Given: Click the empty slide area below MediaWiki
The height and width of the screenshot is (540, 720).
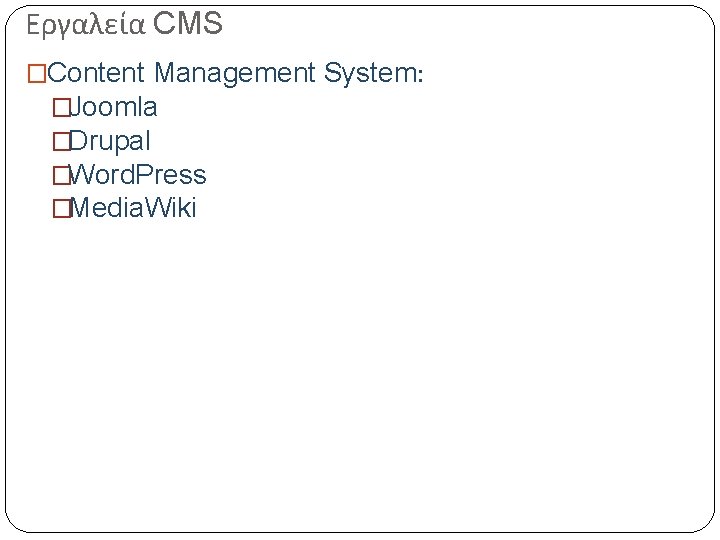Looking at the screenshot, I should [x=360, y=367].
